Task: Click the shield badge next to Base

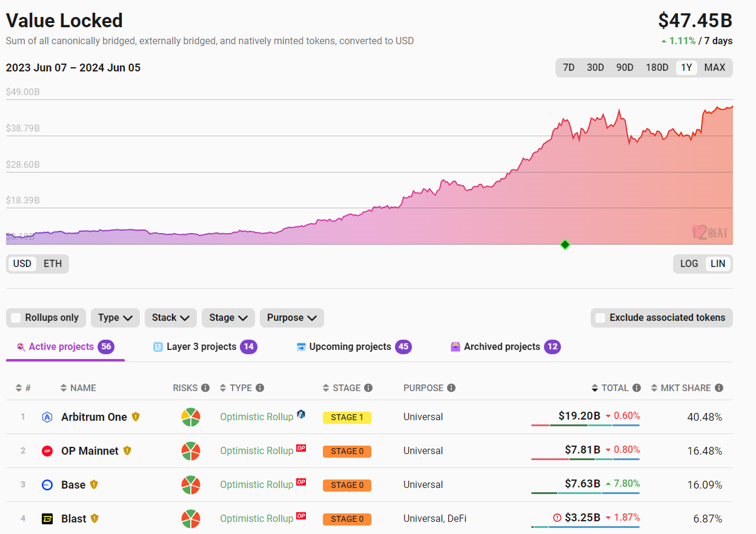Action: coord(94,484)
